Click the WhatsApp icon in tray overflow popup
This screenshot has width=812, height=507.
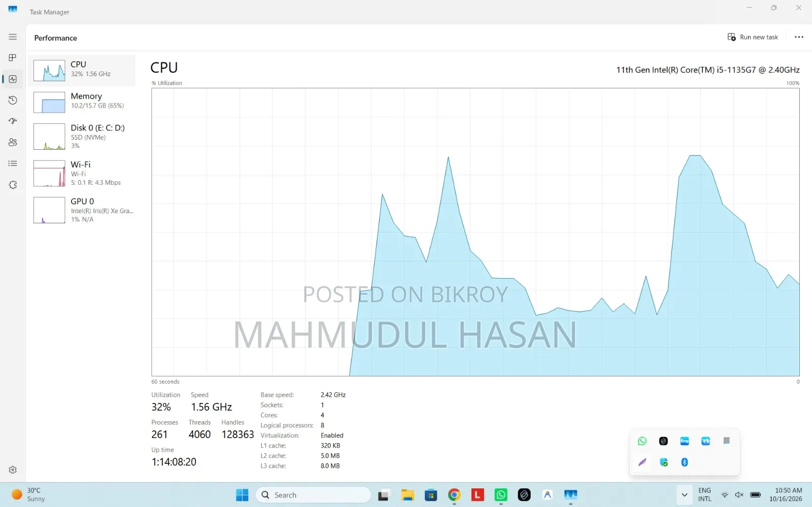(x=642, y=441)
